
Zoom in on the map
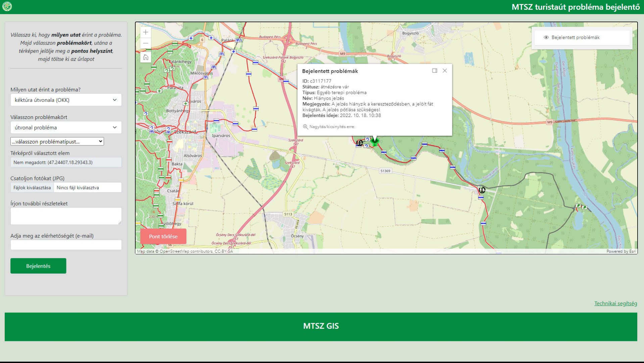point(146,32)
